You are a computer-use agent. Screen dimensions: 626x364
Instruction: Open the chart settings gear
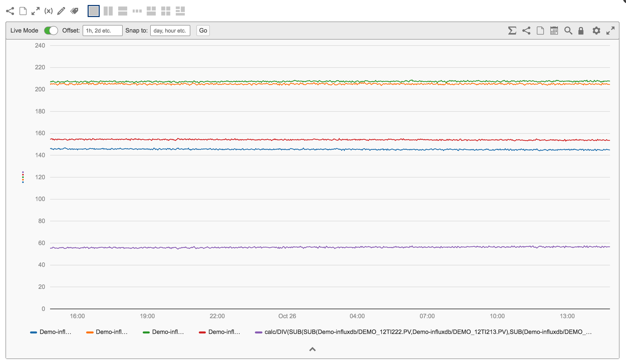point(596,31)
